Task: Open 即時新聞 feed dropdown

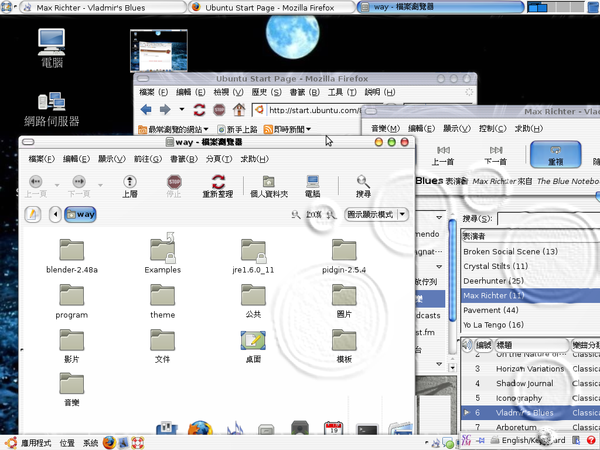Action: point(287,129)
